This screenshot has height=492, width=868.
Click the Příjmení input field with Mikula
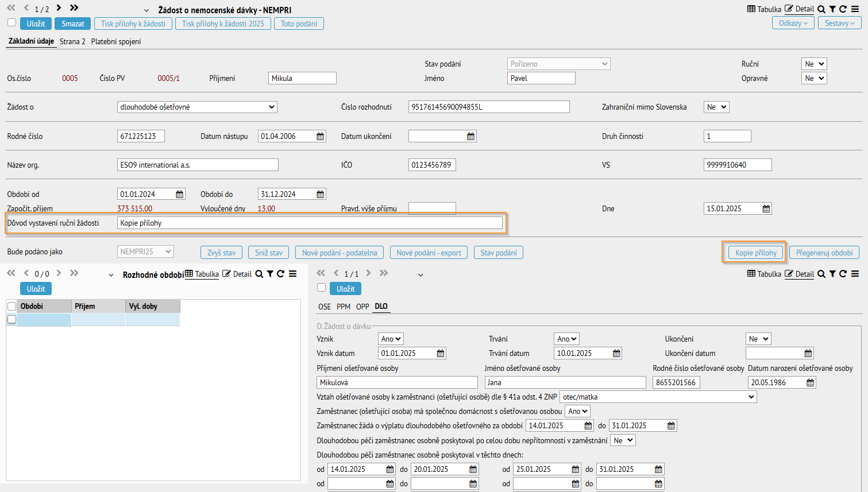click(x=302, y=79)
